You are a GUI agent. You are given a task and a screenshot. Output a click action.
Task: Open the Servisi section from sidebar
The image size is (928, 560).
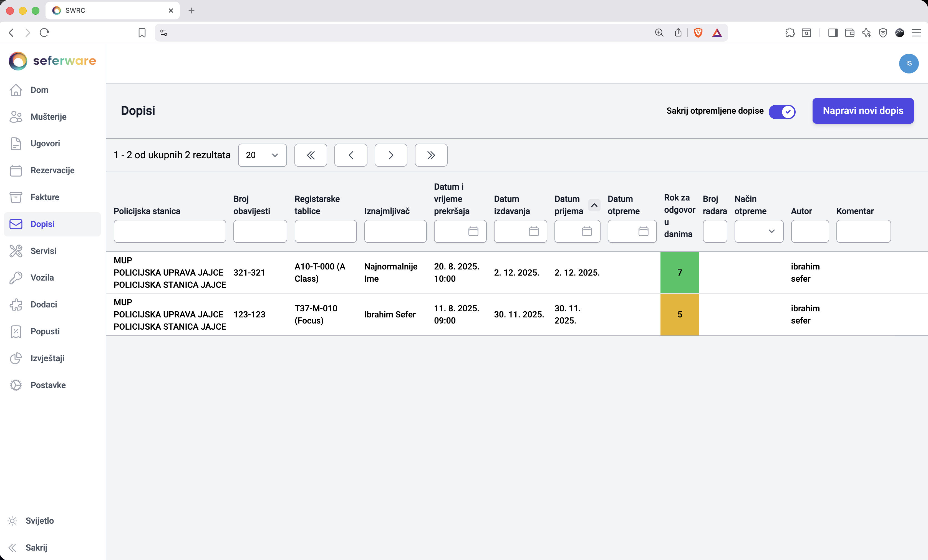43,251
